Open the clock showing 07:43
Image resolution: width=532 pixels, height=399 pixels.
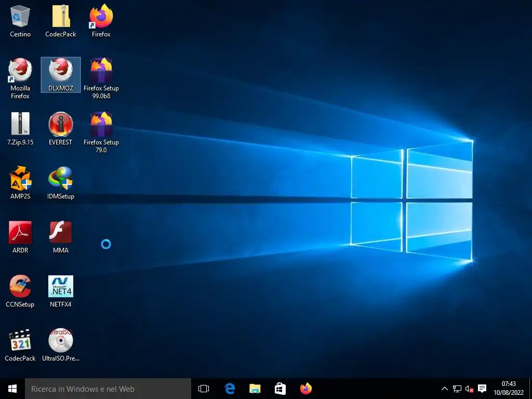[508, 389]
